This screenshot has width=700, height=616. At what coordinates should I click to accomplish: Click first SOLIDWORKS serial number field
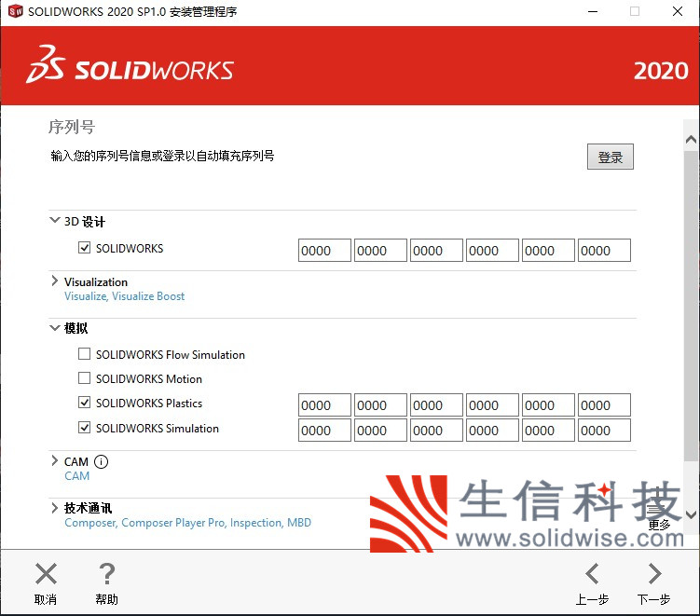point(324,251)
